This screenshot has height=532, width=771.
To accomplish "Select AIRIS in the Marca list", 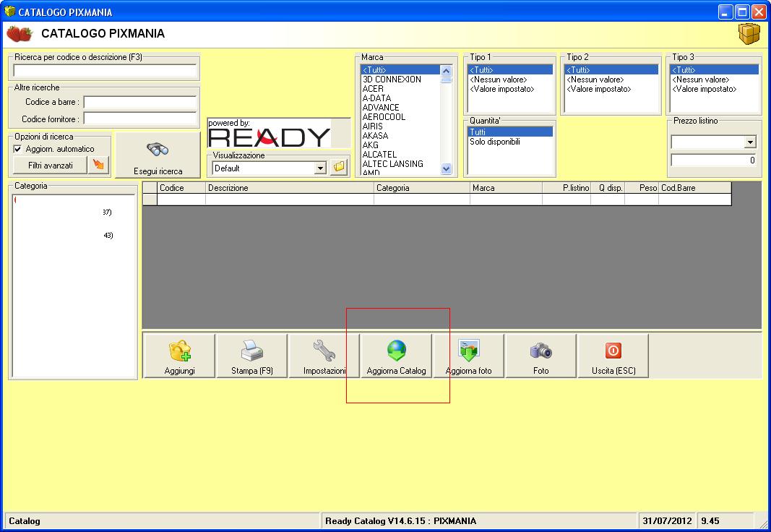I will tap(400, 126).
